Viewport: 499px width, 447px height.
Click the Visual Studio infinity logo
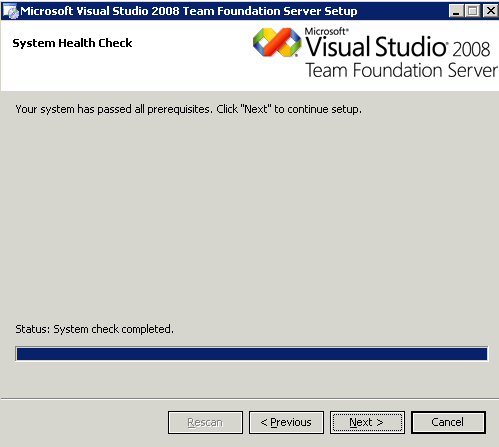[x=277, y=42]
